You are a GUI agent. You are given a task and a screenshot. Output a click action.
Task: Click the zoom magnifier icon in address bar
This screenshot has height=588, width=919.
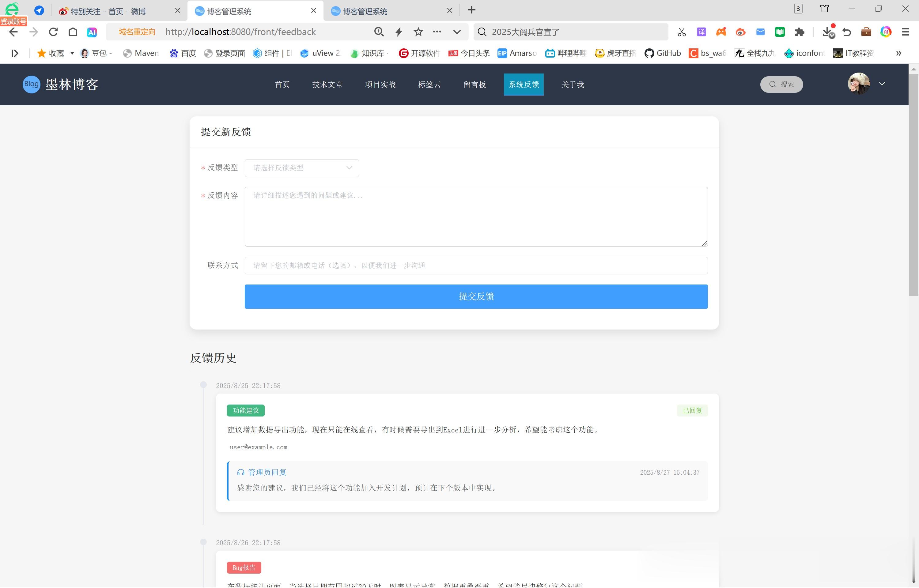379,32
